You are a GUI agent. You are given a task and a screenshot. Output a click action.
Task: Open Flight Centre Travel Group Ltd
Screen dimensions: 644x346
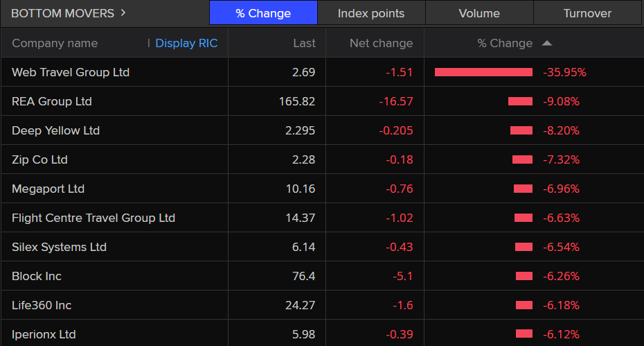click(x=93, y=218)
